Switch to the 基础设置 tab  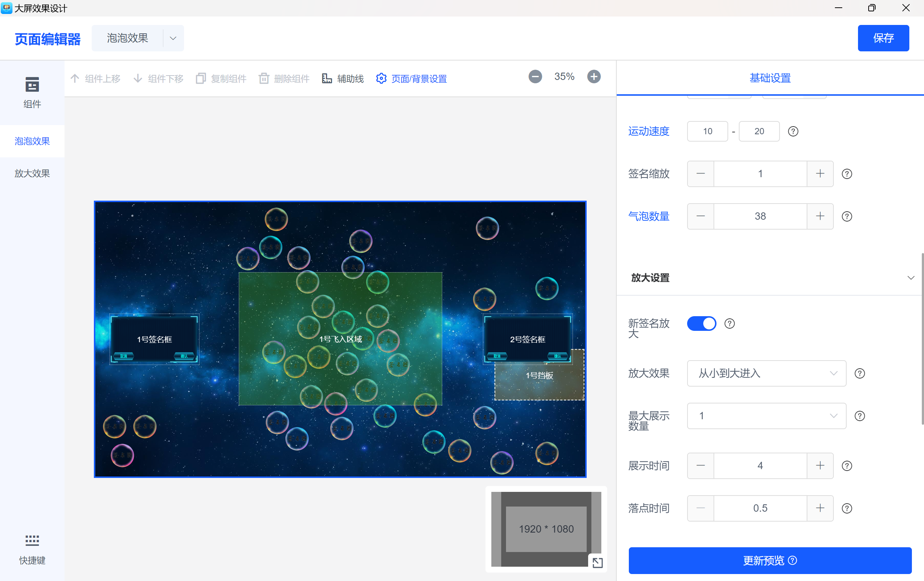[x=770, y=78]
